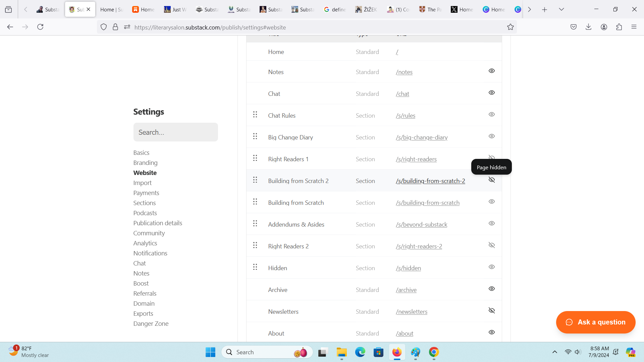Viewport: 644px width, 362px height.
Task: Bookmark this page with star icon
Action: tap(510, 27)
